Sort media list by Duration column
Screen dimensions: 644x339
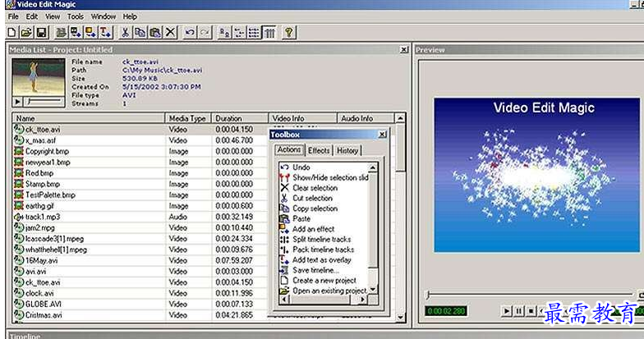240,118
